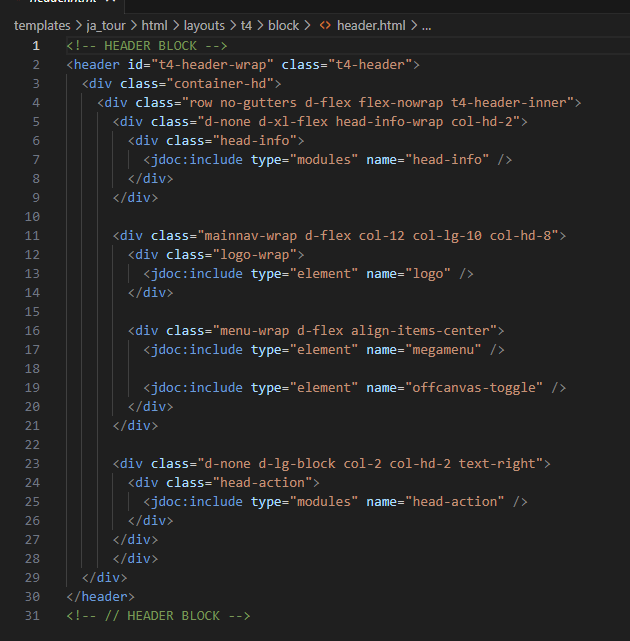The image size is (630, 641).
Task: Click 'col-lg-10' class on line 11
Action: pyautogui.click(x=447, y=235)
